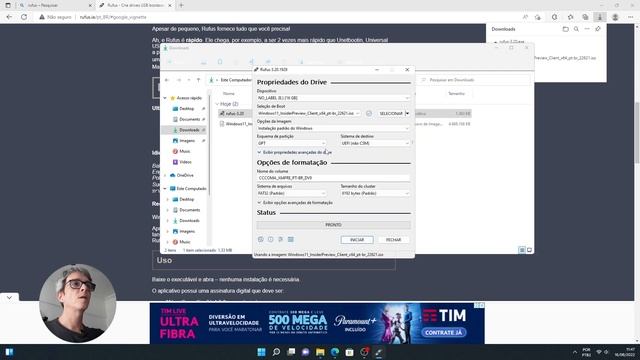Open the Windows Start menu
This screenshot has width=640, height=360.
[x=261, y=352]
